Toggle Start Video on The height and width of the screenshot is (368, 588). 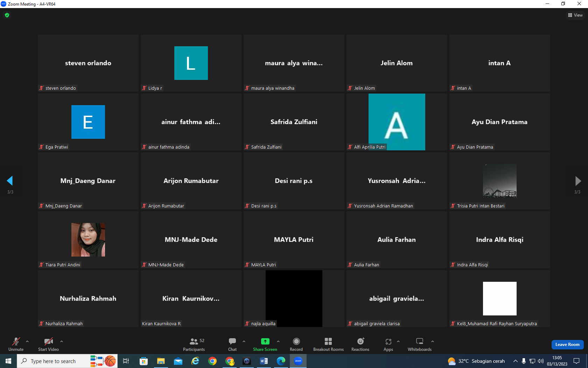(48, 345)
